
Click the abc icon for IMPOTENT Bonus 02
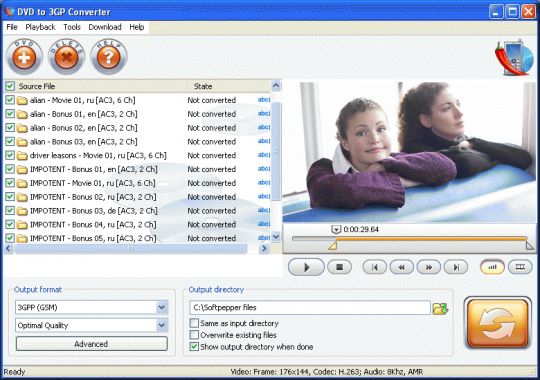click(264, 196)
